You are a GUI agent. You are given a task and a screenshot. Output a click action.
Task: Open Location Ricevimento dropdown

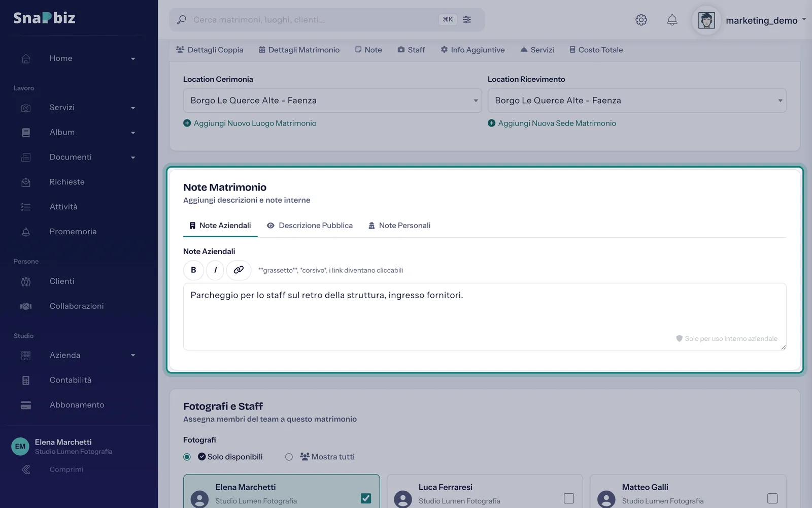pos(637,101)
